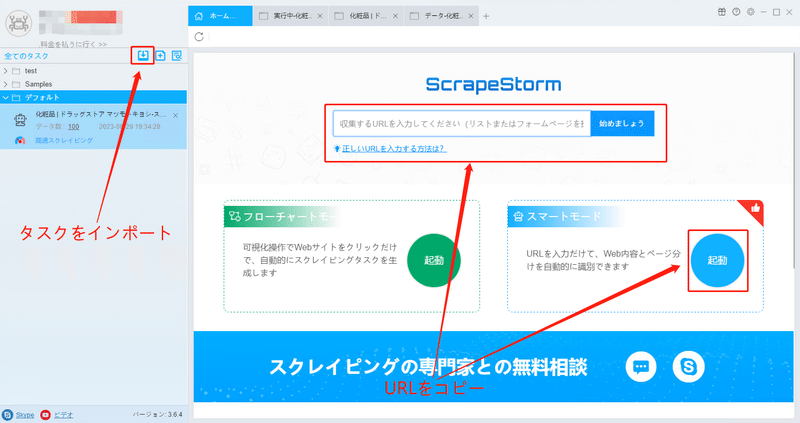Screen dimensions: 800x423
Task: Open 正しいURLを入力する方法は？ link
Action: [x=394, y=148]
